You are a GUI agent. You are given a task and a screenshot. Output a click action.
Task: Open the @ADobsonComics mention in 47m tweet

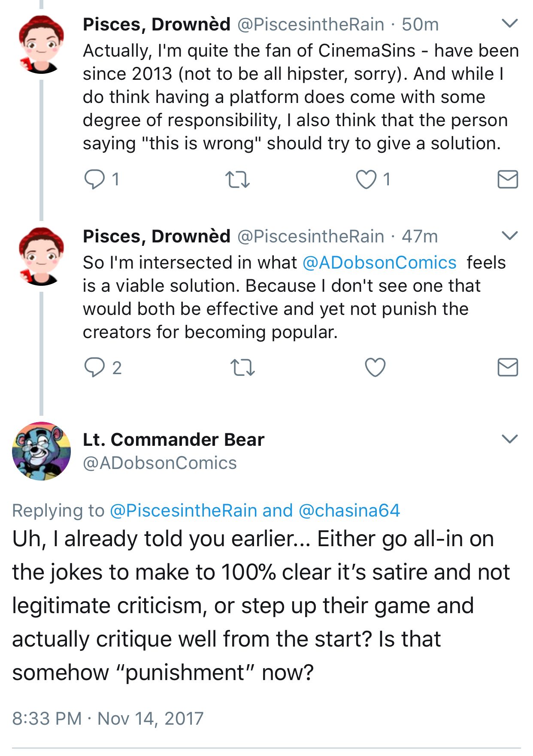tap(379, 263)
